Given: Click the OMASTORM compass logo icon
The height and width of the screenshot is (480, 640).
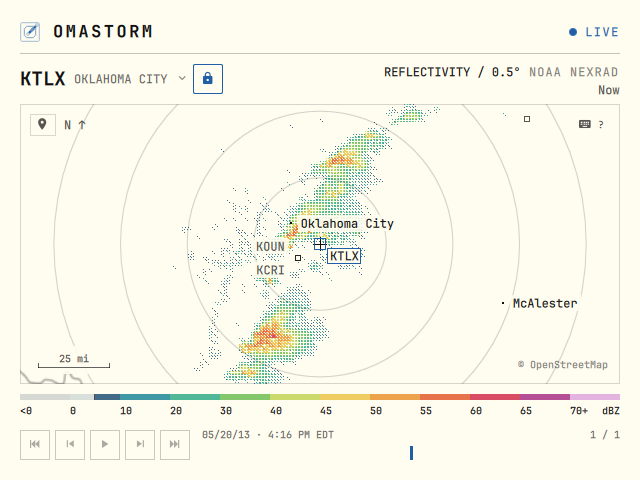Looking at the screenshot, I should coord(30,32).
